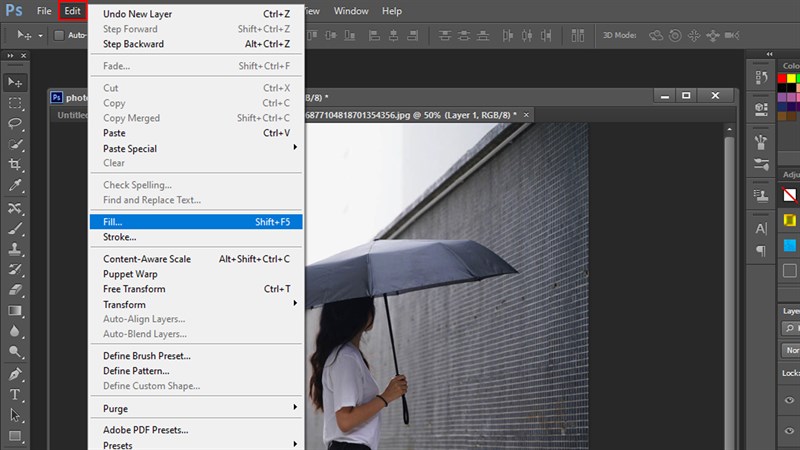Viewport: 800px width, 450px height.
Task: Select the Spot Healing Brush tool
Action: point(15,208)
